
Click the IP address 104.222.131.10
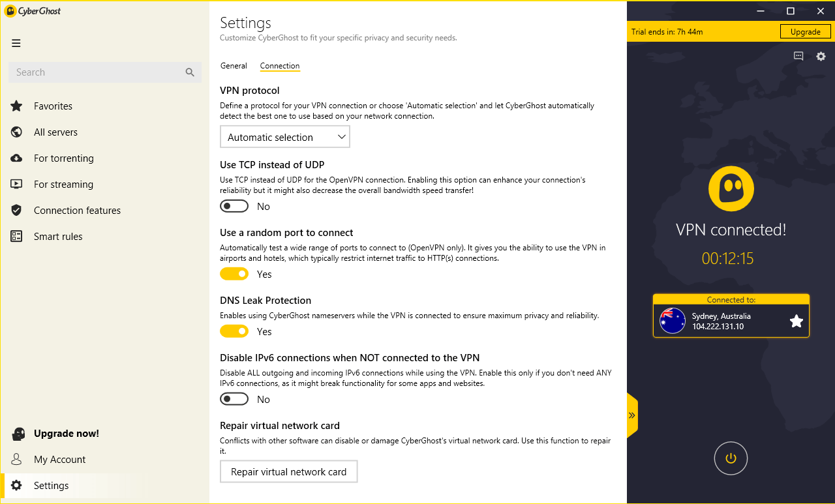click(718, 327)
